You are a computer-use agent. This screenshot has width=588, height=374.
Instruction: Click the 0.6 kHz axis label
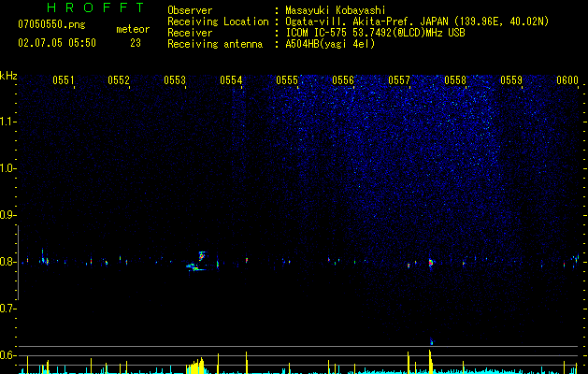[x=7, y=355]
